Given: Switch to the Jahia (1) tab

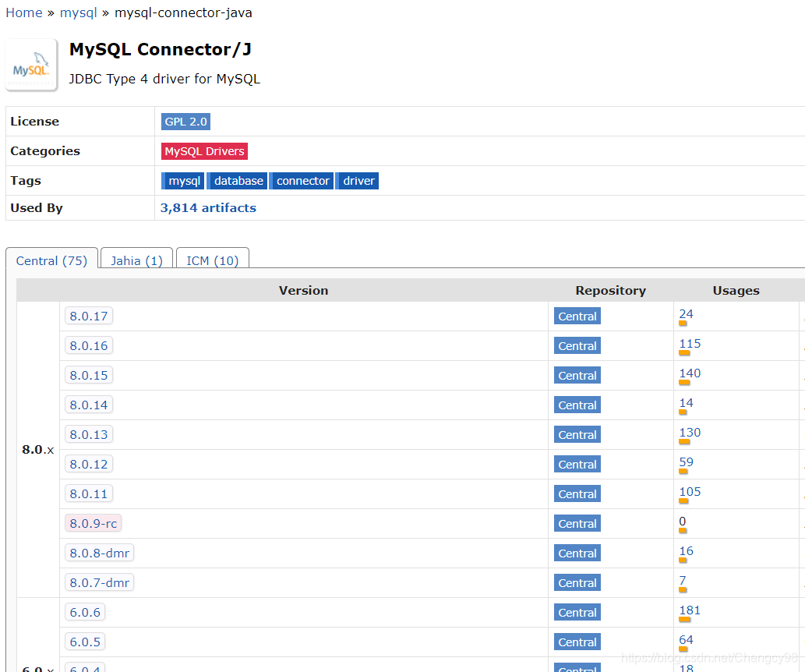Looking at the screenshot, I should click(x=136, y=260).
